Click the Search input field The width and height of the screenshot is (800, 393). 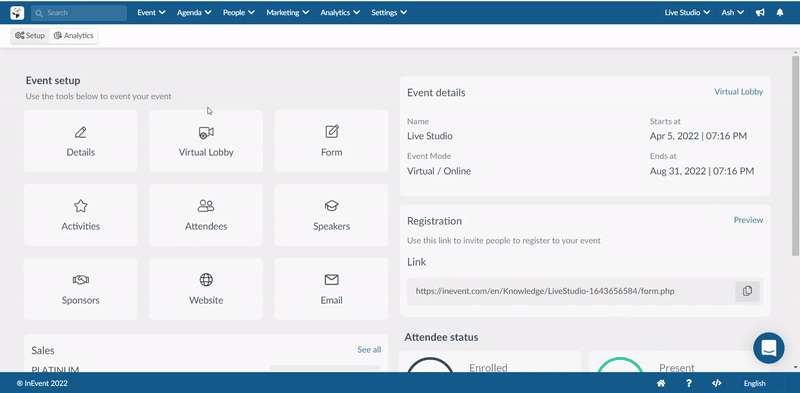79,13
